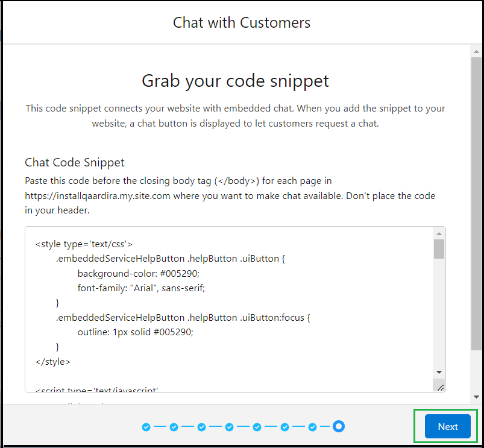Click the Next button
The image size is (484, 448).
(447, 426)
